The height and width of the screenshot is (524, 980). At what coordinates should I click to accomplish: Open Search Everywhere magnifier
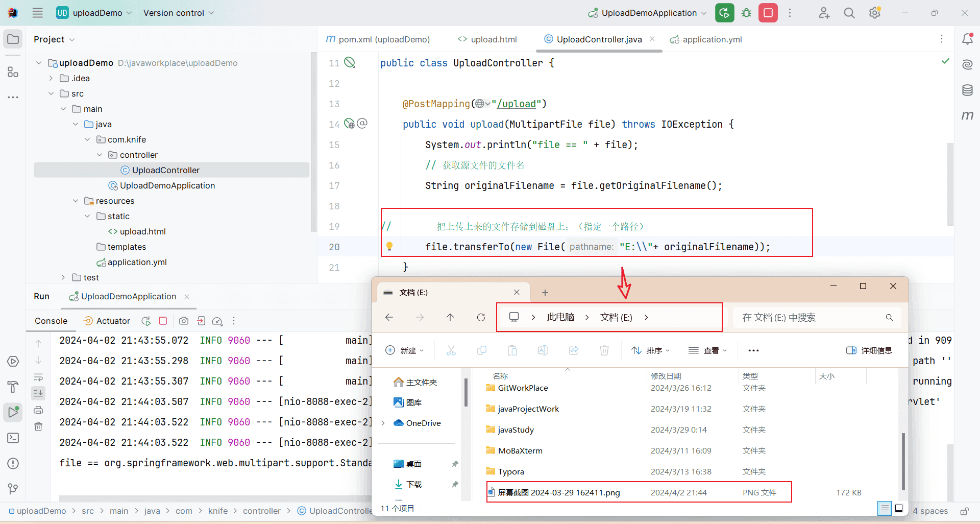pyautogui.click(x=849, y=13)
